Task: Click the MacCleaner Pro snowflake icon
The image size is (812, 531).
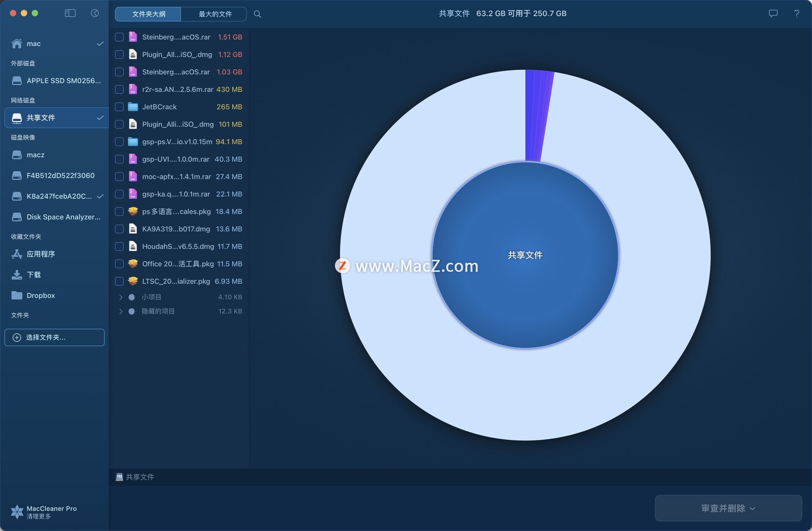Action: pyautogui.click(x=17, y=512)
